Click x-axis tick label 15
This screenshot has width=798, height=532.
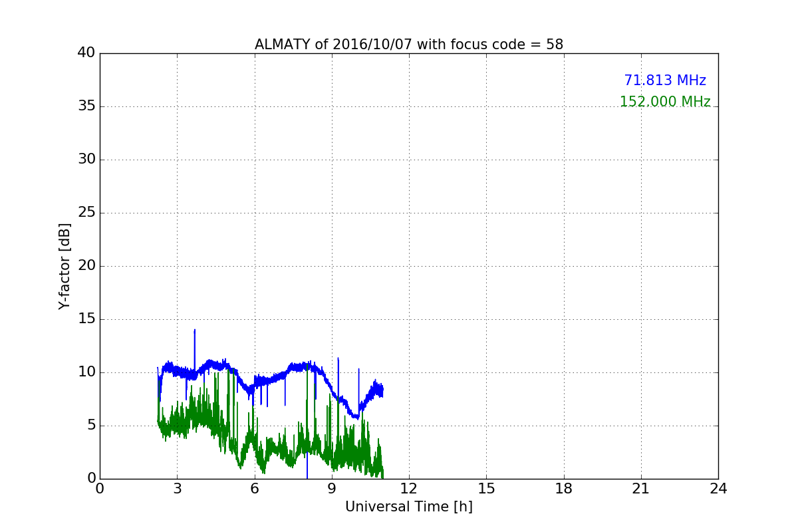click(x=486, y=489)
